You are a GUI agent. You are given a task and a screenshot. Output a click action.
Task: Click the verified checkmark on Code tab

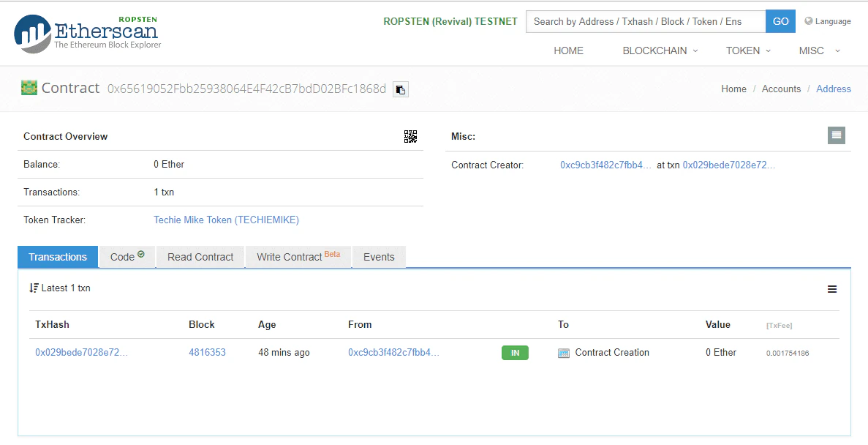pos(140,255)
